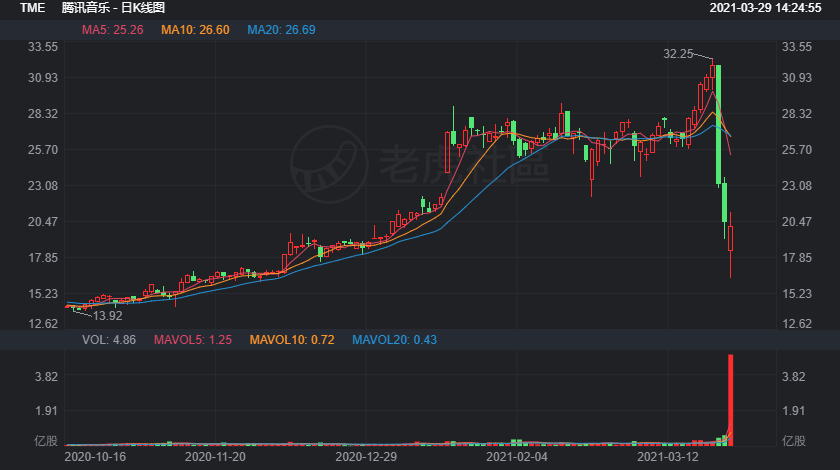Click the right axis 17.85 price label
This screenshot has height=470, width=840.
797,258
